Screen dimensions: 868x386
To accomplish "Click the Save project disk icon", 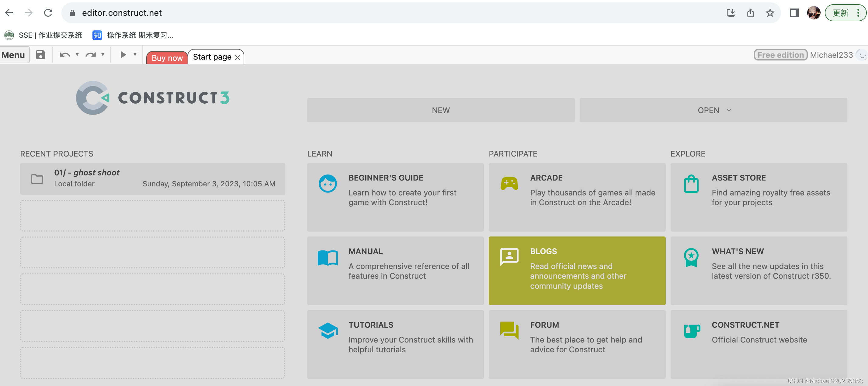I will click(x=40, y=55).
